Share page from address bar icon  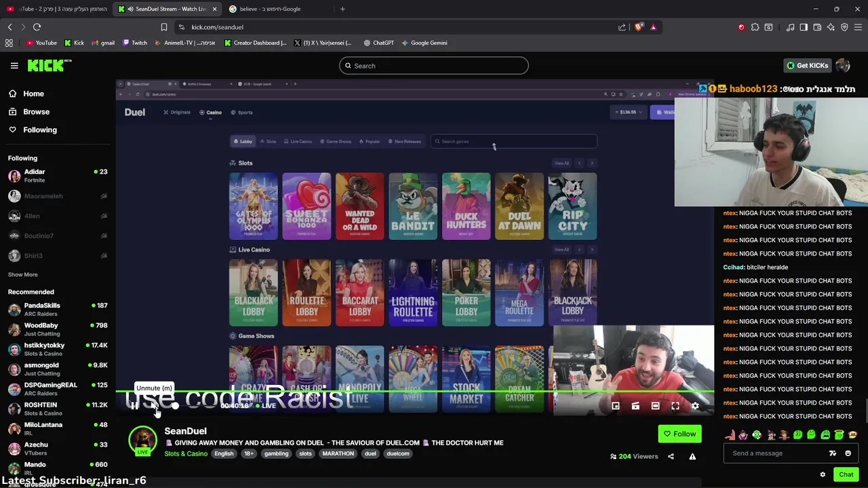point(622,27)
